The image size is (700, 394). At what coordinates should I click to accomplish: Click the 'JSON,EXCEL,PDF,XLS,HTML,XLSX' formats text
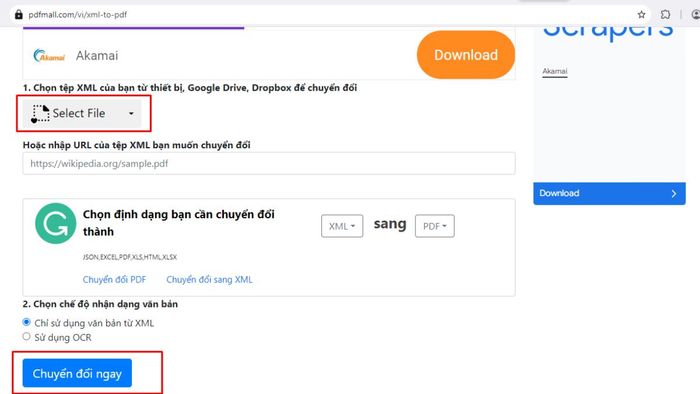click(x=130, y=257)
